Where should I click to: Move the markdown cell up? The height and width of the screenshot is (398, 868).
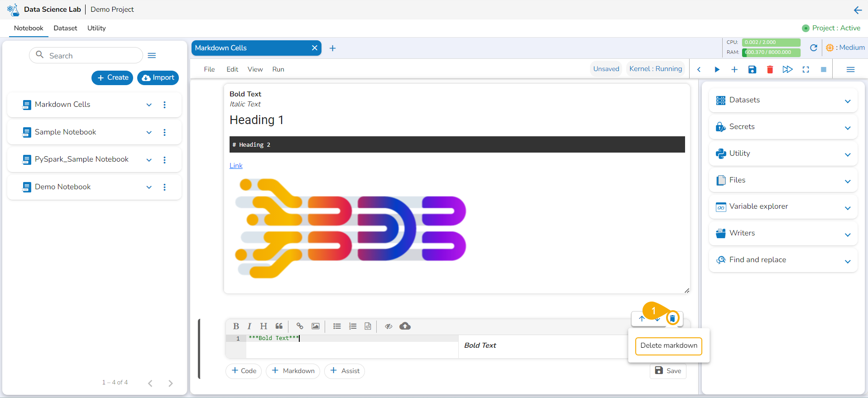pos(642,318)
